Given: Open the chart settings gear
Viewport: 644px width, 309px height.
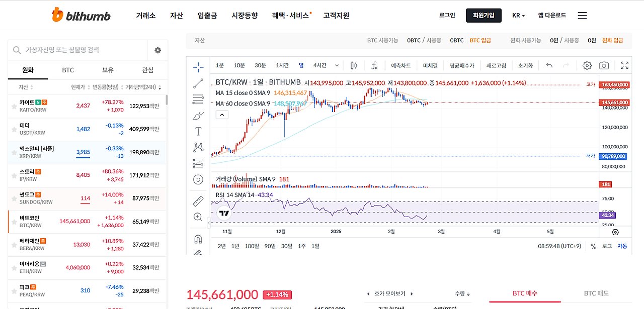Looking at the screenshot, I should 587,65.
